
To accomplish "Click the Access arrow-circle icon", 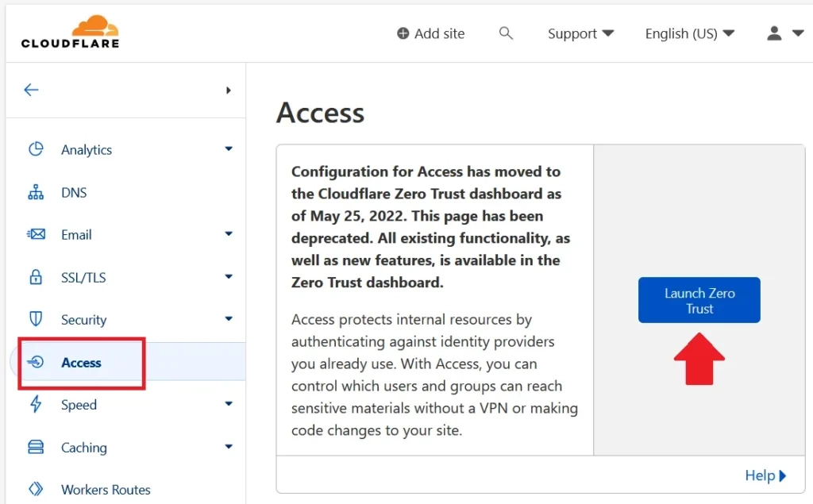I will click(x=36, y=362).
